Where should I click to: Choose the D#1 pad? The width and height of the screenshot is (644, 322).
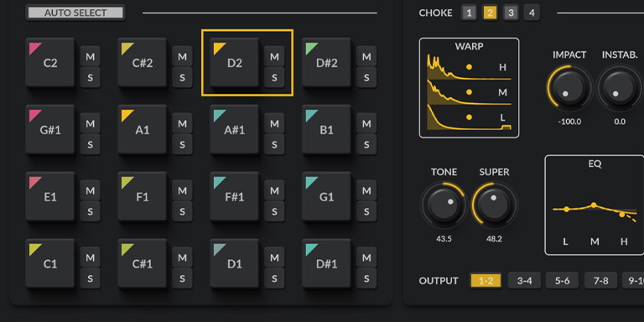pyautogui.click(x=326, y=263)
